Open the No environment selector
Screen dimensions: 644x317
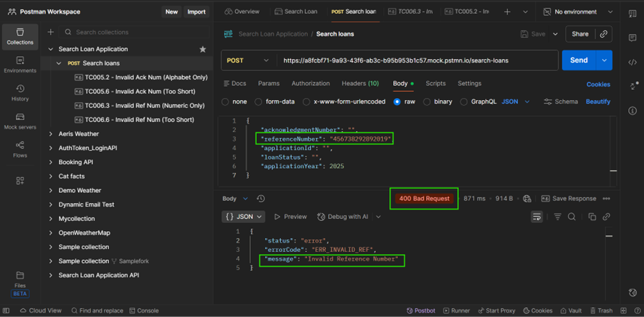pyautogui.click(x=578, y=12)
